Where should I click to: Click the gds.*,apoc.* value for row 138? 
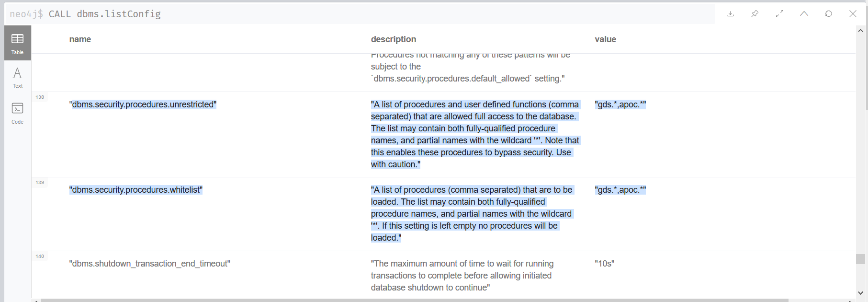pyautogui.click(x=620, y=104)
